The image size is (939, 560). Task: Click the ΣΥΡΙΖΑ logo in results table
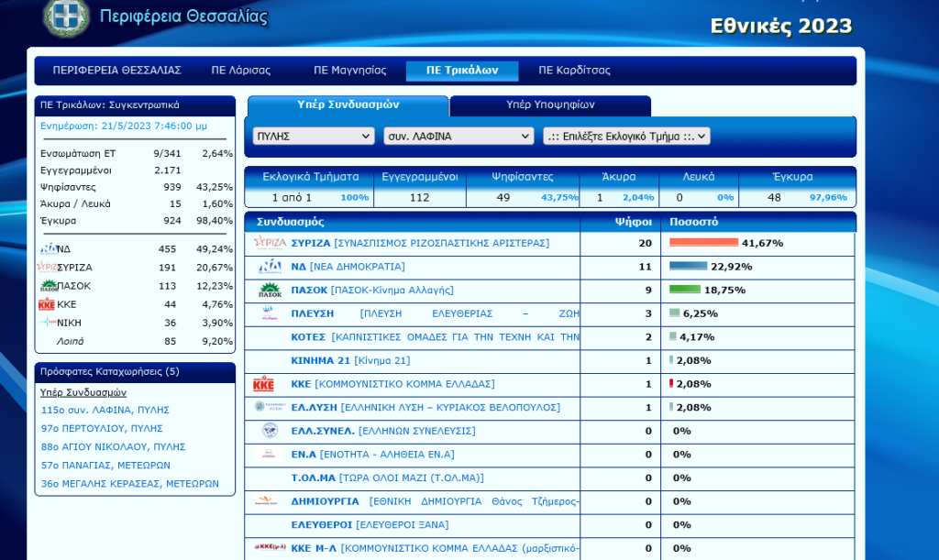pyautogui.click(x=270, y=243)
